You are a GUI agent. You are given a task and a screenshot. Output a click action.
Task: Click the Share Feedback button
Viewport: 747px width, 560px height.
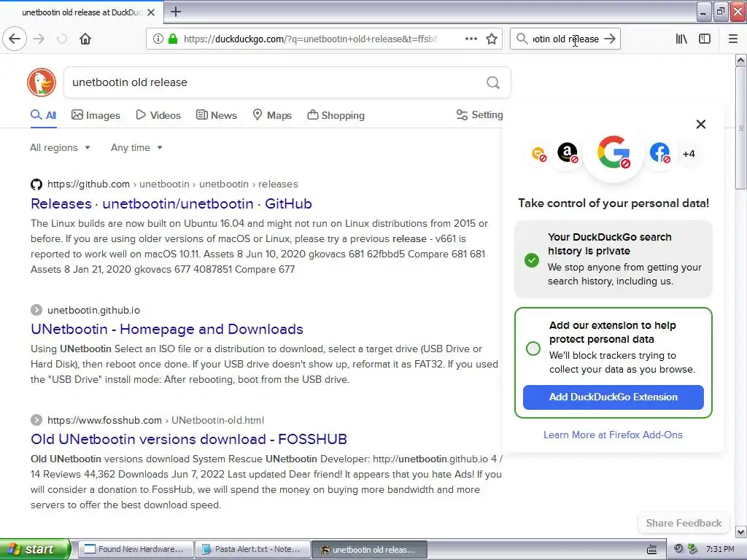point(684,524)
